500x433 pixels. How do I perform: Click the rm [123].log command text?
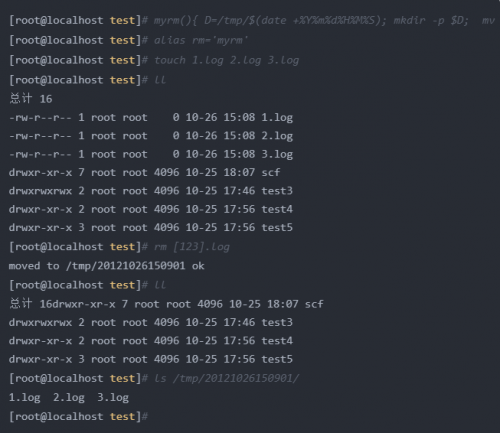coord(192,247)
